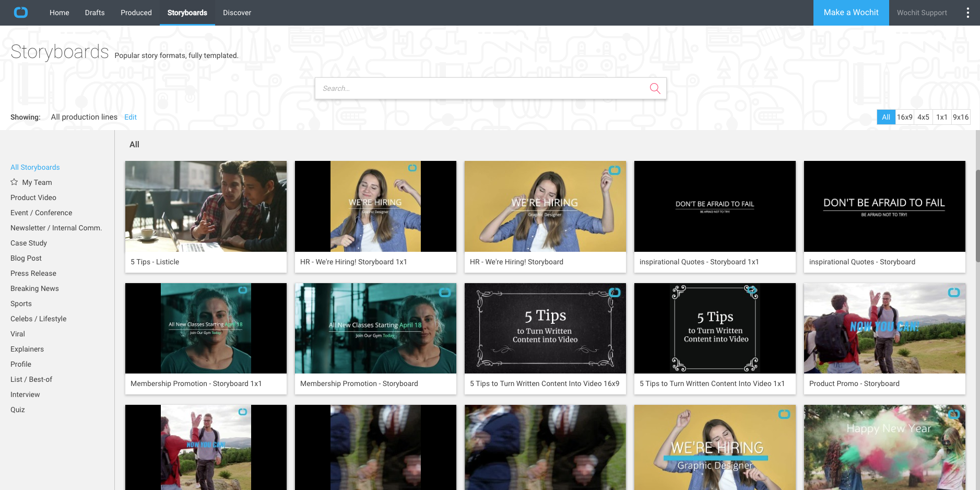The width and height of the screenshot is (980, 490).
Task: Open 5 Tips Written Content 1x1 thumbnail
Action: tap(715, 328)
